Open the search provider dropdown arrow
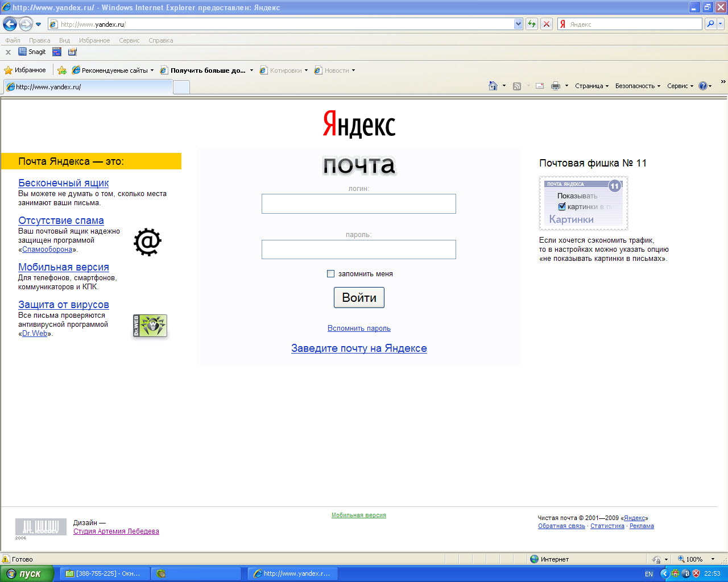 [x=721, y=24]
